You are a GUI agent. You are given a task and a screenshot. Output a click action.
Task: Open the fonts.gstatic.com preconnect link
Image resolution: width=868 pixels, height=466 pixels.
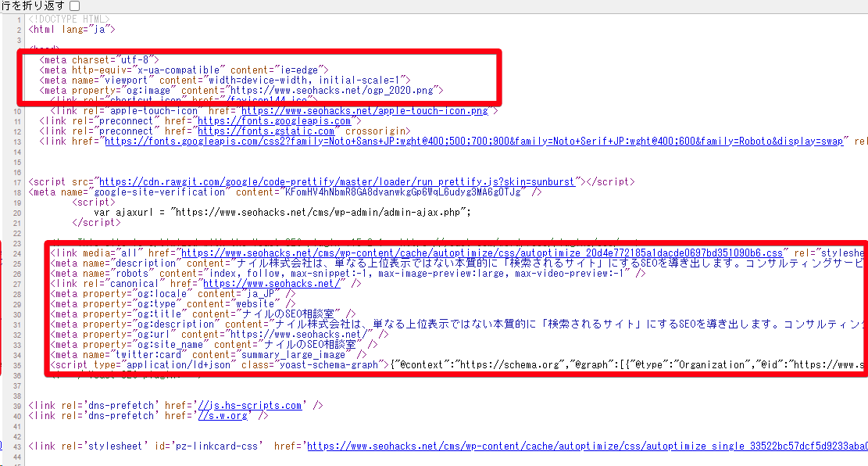[x=266, y=131]
